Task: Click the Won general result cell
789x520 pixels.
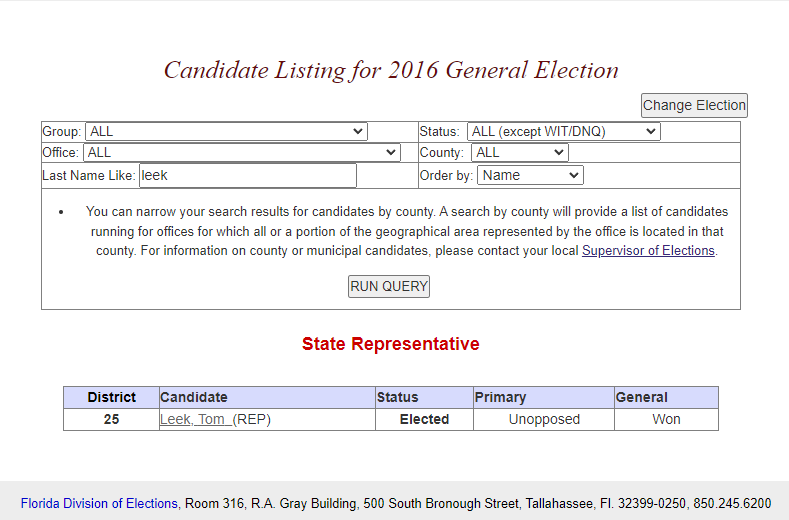Action: (x=666, y=420)
